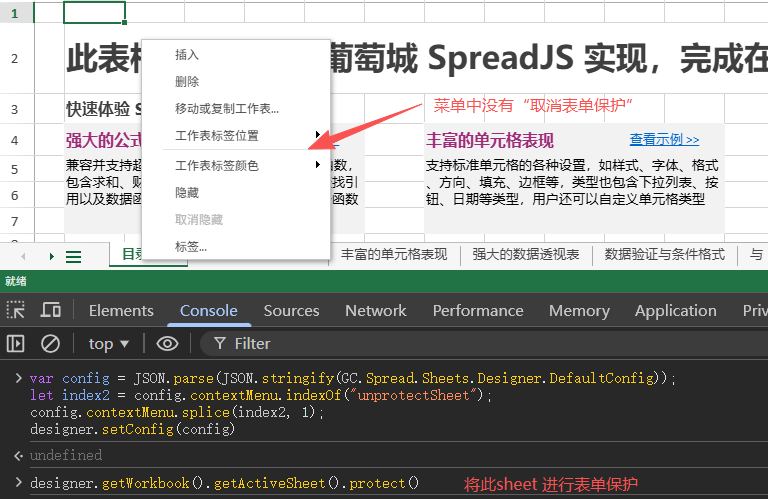This screenshot has height=499, width=768.
Task: Click the 丰富的单元格表现 heading cell
Action: (x=490, y=141)
